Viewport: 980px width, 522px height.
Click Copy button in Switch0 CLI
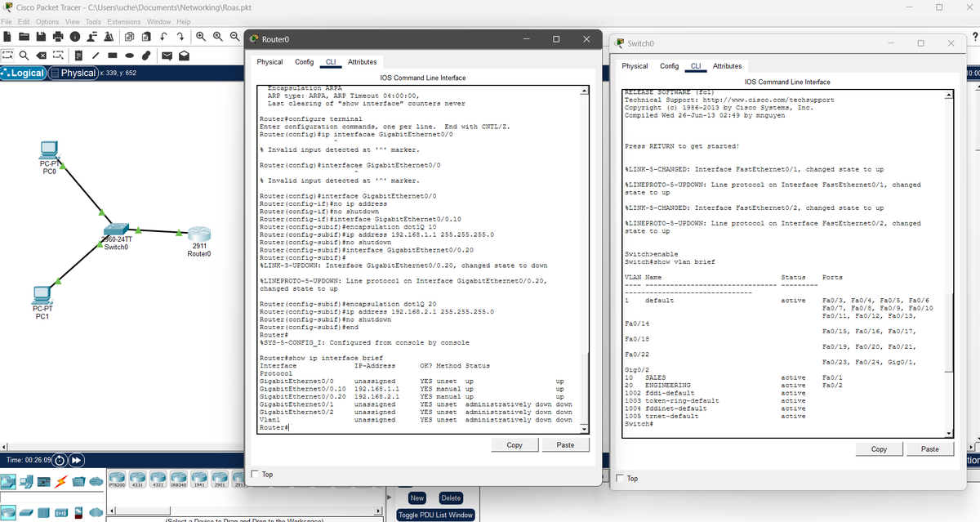(x=880, y=449)
